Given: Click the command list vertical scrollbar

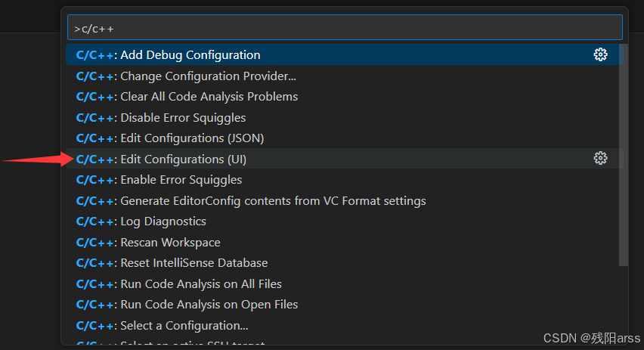Looking at the screenshot, I should [624, 155].
